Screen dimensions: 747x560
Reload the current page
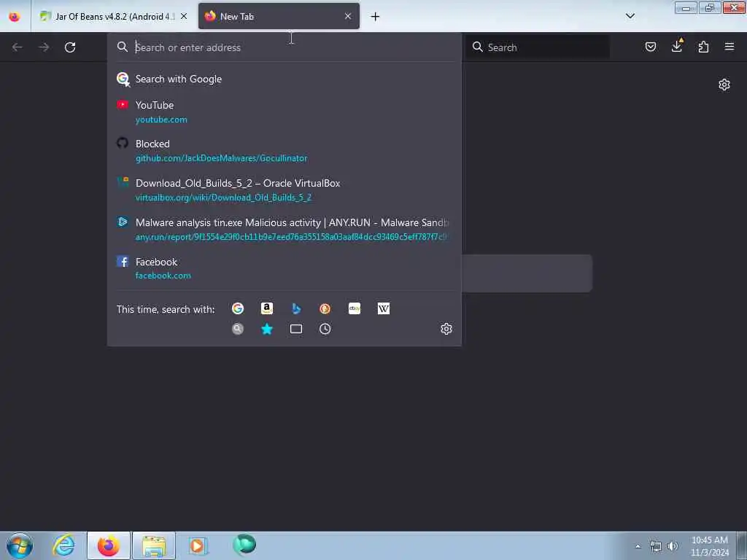click(x=70, y=47)
